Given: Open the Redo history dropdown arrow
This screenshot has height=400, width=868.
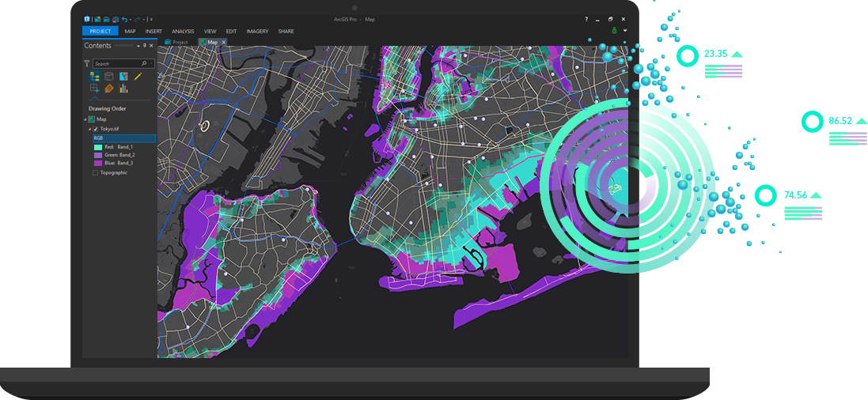Looking at the screenshot, I should tap(144, 20).
